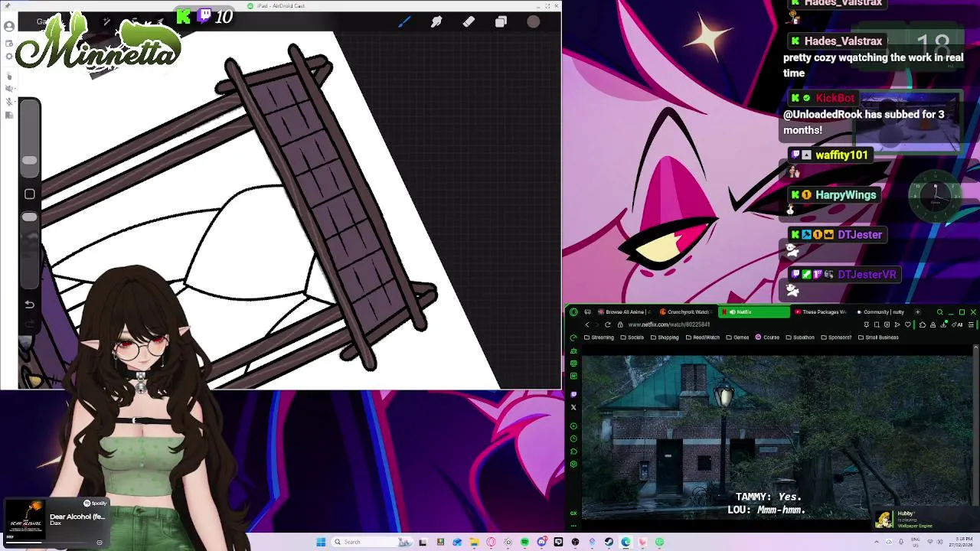
Task: Adjust the brush size slider handle
Action: coord(29,160)
